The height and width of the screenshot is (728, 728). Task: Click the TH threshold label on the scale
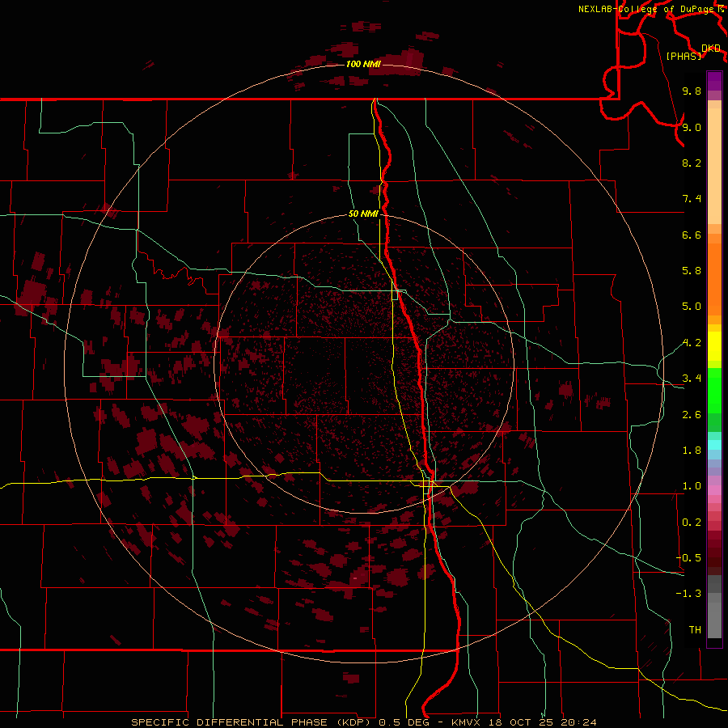(695, 630)
